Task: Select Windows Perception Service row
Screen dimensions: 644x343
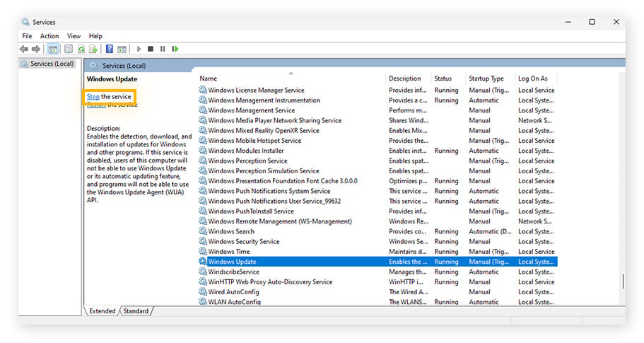Action: (x=377, y=161)
